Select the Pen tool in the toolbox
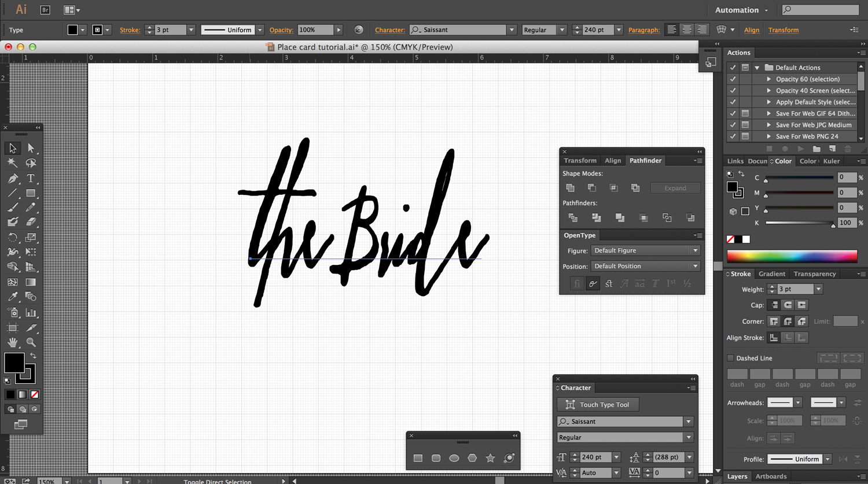The image size is (868, 484). point(13,178)
